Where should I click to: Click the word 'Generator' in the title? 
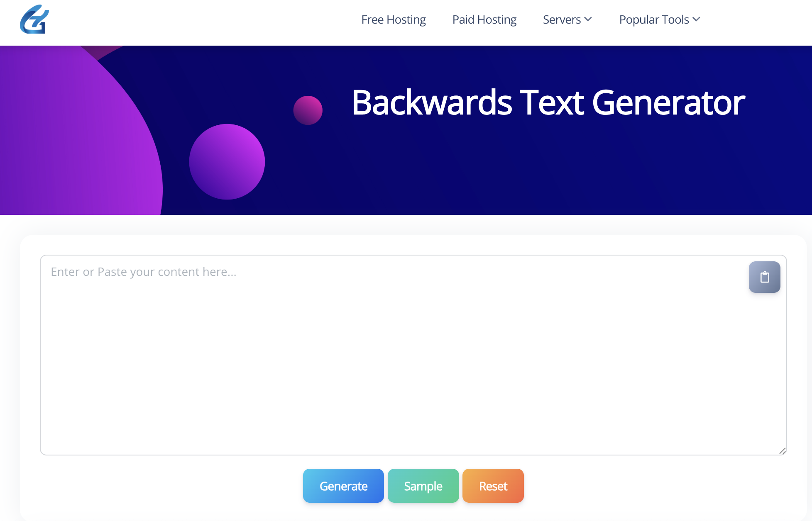pyautogui.click(x=668, y=102)
